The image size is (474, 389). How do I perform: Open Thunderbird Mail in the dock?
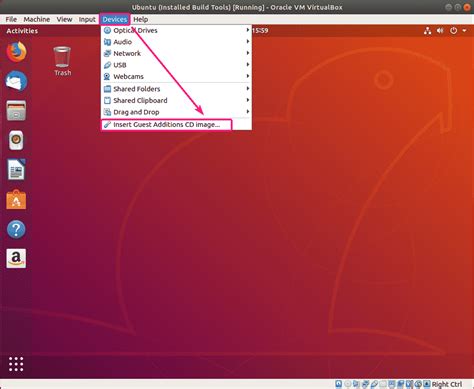click(16, 81)
